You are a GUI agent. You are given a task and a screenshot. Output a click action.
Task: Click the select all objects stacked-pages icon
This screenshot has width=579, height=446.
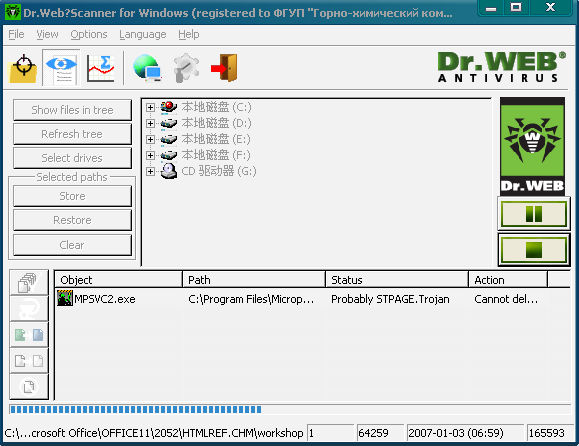coord(28,282)
